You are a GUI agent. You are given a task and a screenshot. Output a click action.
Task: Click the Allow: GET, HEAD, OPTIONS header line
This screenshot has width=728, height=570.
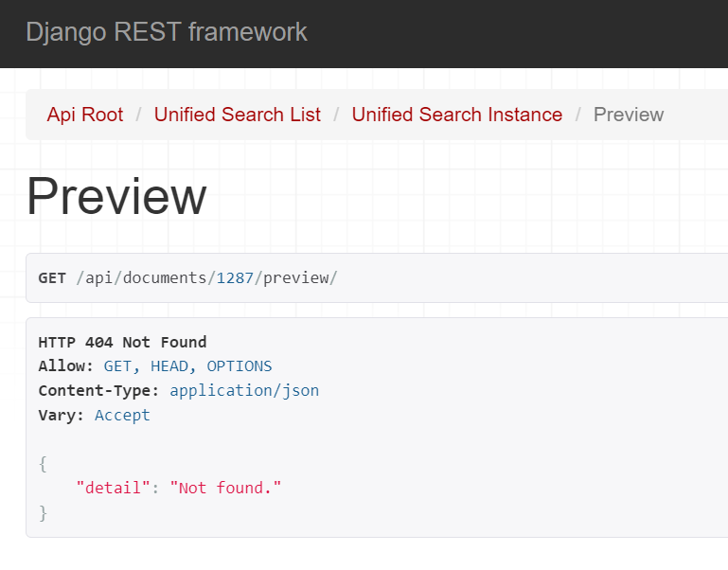coord(155,366)
